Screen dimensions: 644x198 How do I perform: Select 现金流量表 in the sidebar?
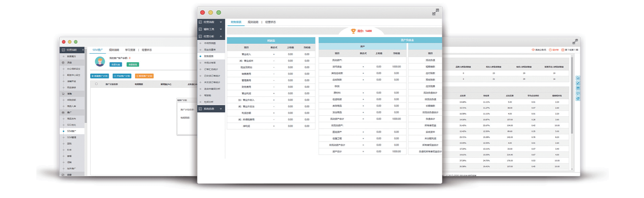click(210, 50)
